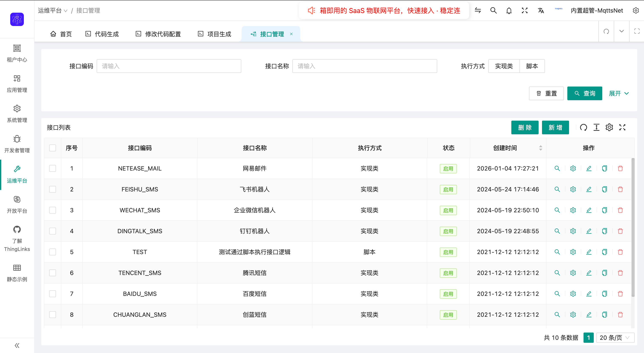Open the language translation switcher

coord(541,10)
